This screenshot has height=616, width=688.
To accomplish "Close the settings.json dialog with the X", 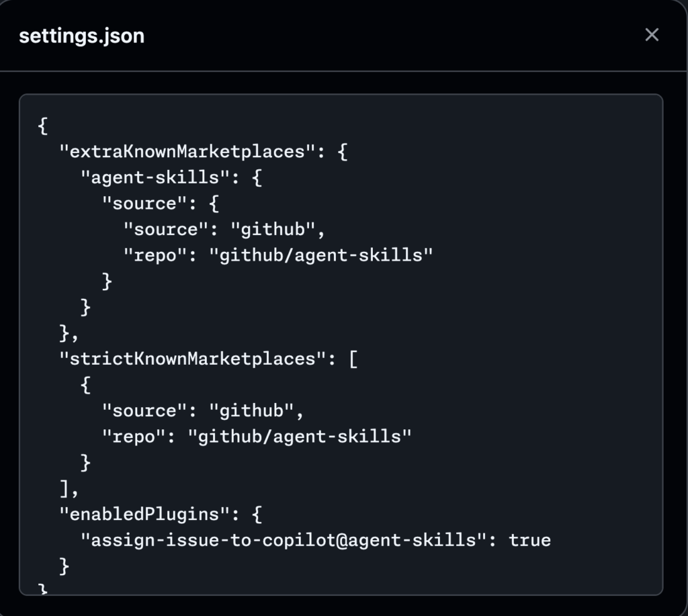I will coord(652,35).
